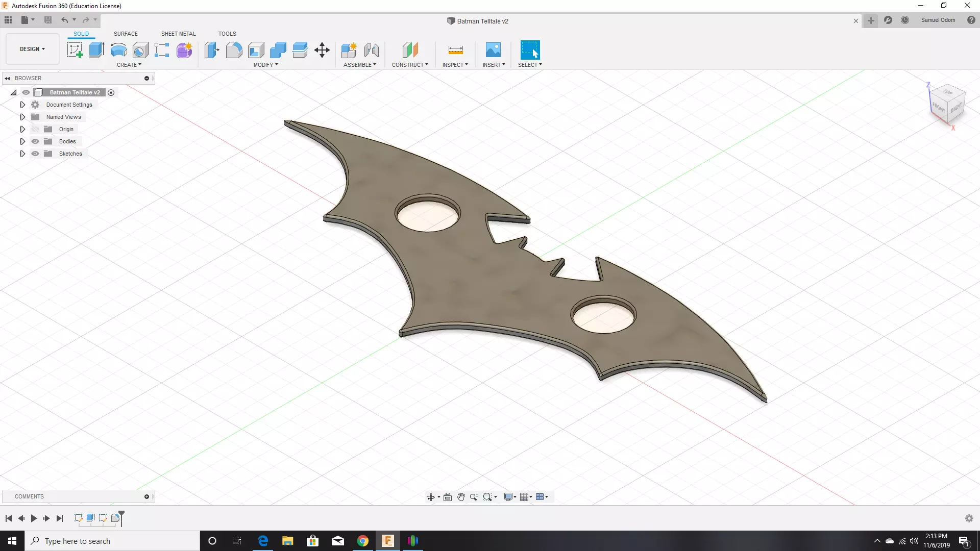This screenshot has width=980, height=551.
Task: Click the Extrude tool icon
Action: tap(96, 50)
